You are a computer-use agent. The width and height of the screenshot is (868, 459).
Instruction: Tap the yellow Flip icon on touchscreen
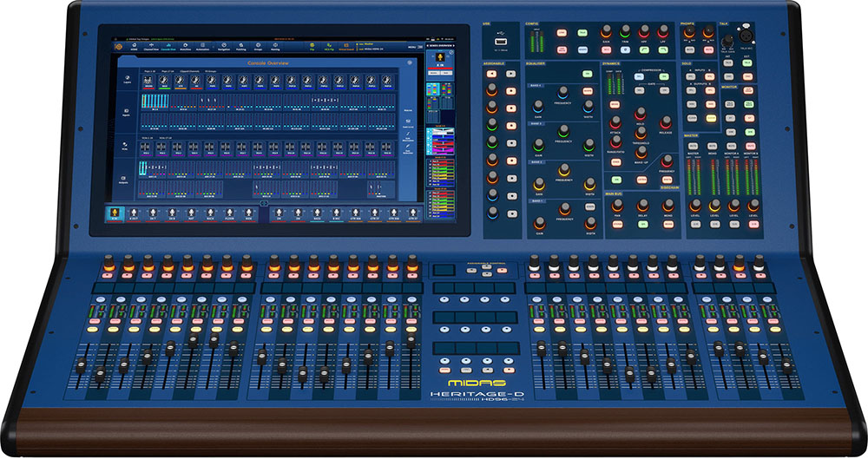[312, 46]
